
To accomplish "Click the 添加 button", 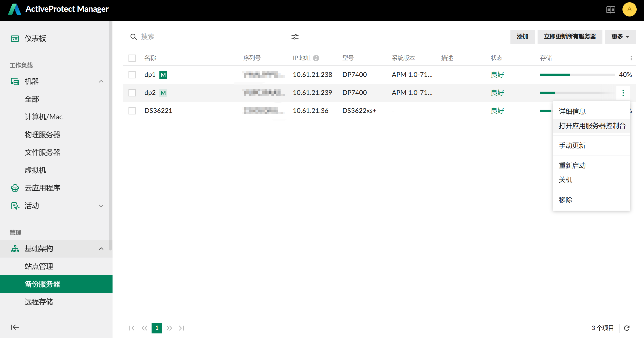I will tap(522, 37).
